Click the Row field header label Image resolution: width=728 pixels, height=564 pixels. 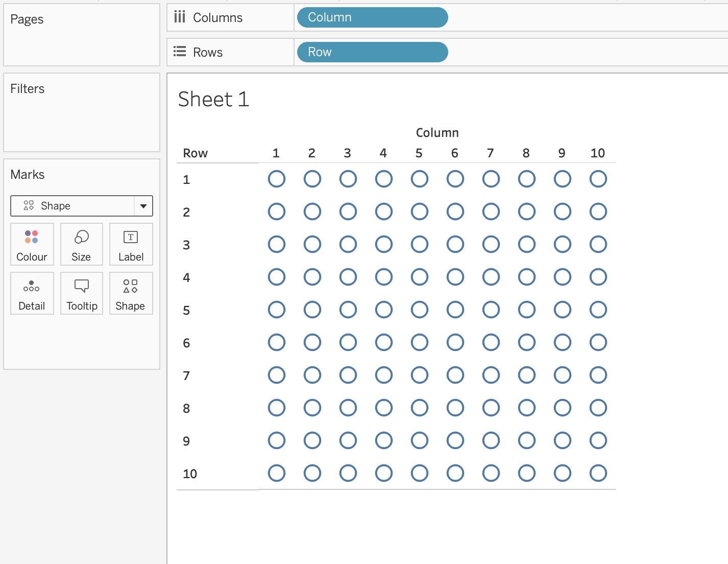coord(195,153)
